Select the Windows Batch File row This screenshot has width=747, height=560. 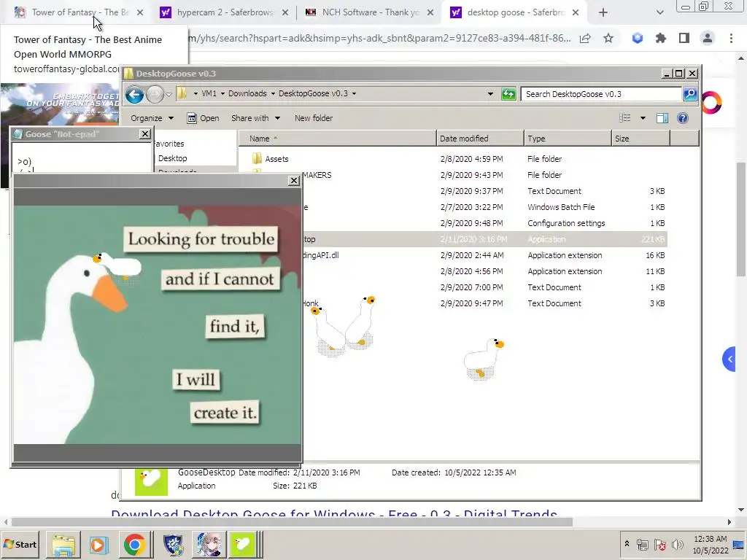[484, 206]
